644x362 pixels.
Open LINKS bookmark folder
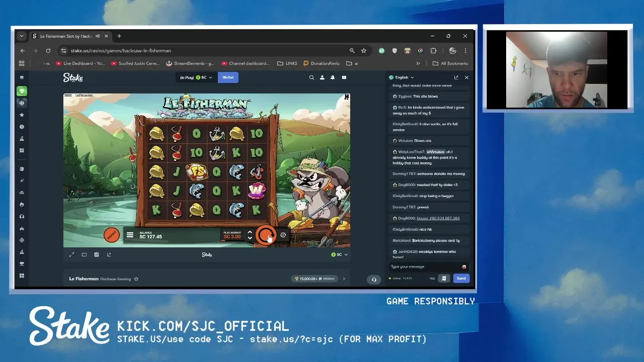(x=287, y=63)
